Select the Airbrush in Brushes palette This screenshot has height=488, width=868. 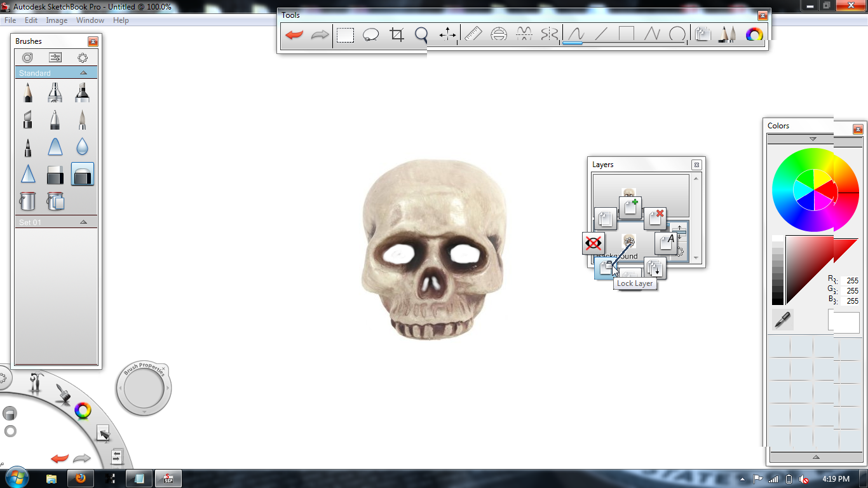(55, 93)
